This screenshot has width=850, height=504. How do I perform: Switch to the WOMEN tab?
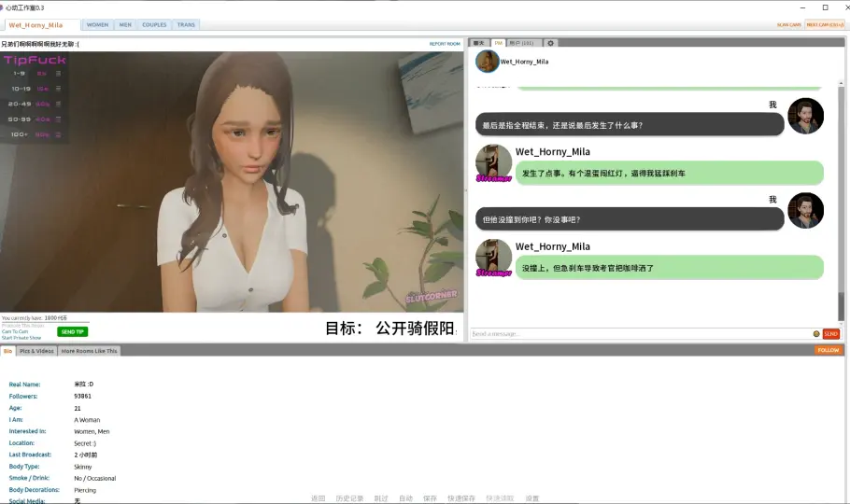(x=97, y=25)
